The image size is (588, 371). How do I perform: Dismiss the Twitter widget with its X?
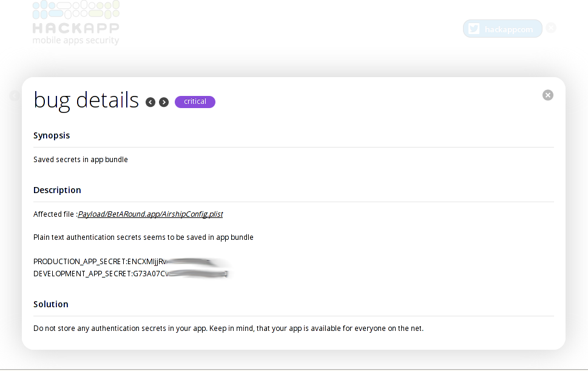point(551,28)
